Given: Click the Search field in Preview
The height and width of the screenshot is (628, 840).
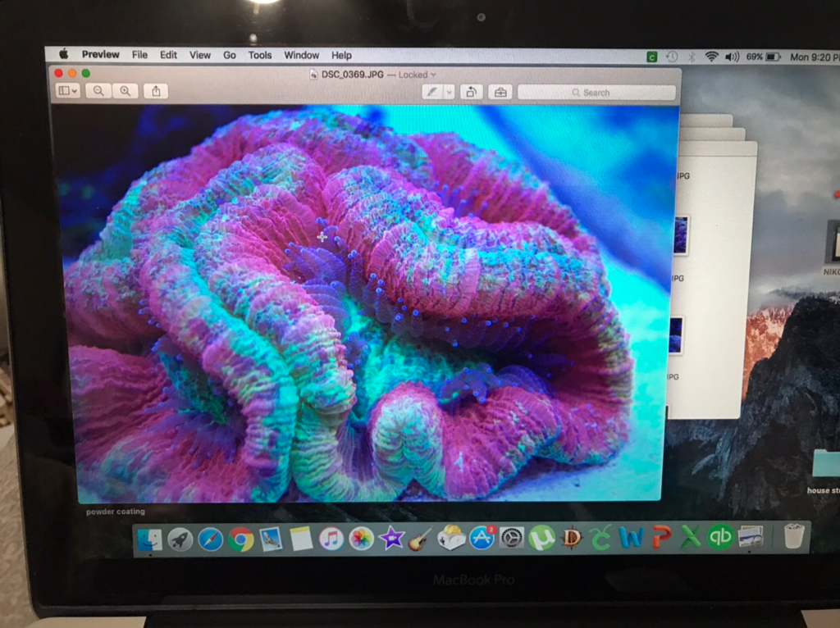Looking at the screenshot, I should click(596, 93).
